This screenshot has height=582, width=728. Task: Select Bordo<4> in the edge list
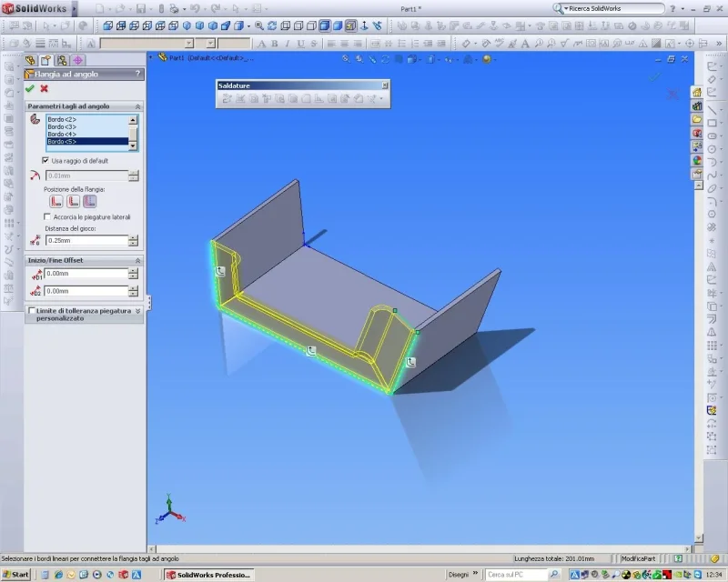86,134
